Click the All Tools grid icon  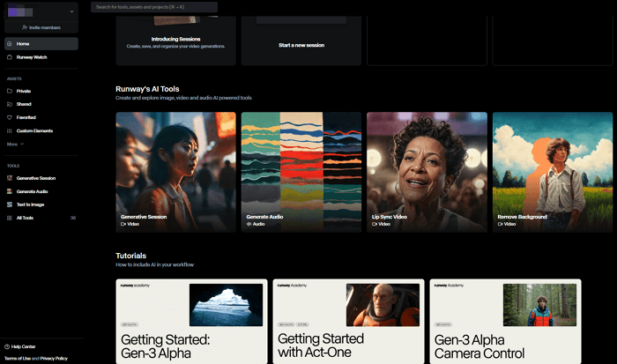tap(10, 218)
